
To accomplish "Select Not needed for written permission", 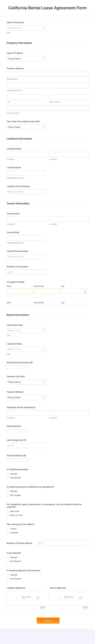I will coord(8,495).
